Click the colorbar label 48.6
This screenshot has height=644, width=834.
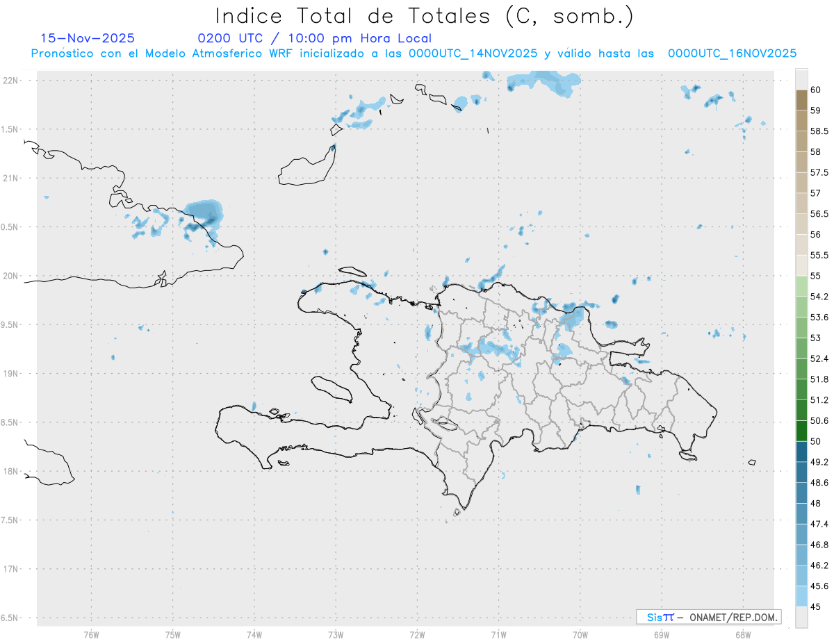(x=819, y=483)
